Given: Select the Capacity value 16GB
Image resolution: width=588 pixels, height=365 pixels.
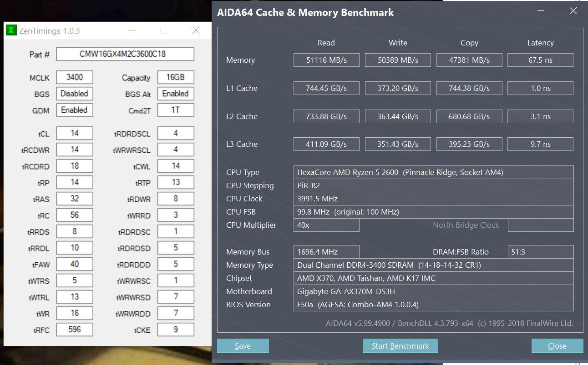Looking at the screenshot, I should click(x=176, y=77).
